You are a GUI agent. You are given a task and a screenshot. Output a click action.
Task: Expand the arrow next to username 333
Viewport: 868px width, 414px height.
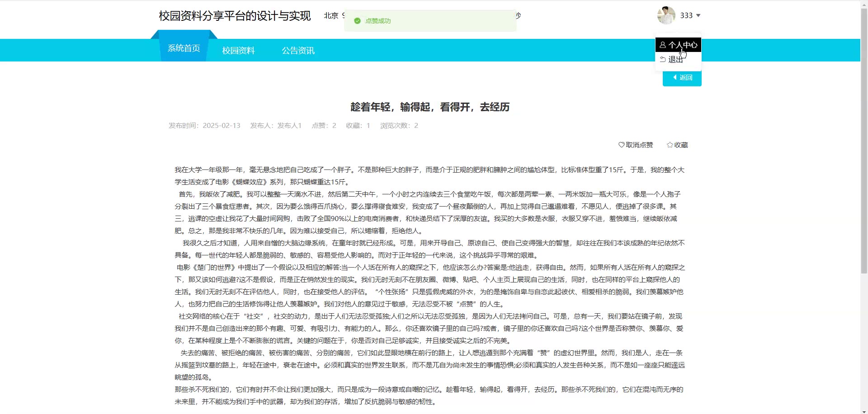(x=698, y=15)
